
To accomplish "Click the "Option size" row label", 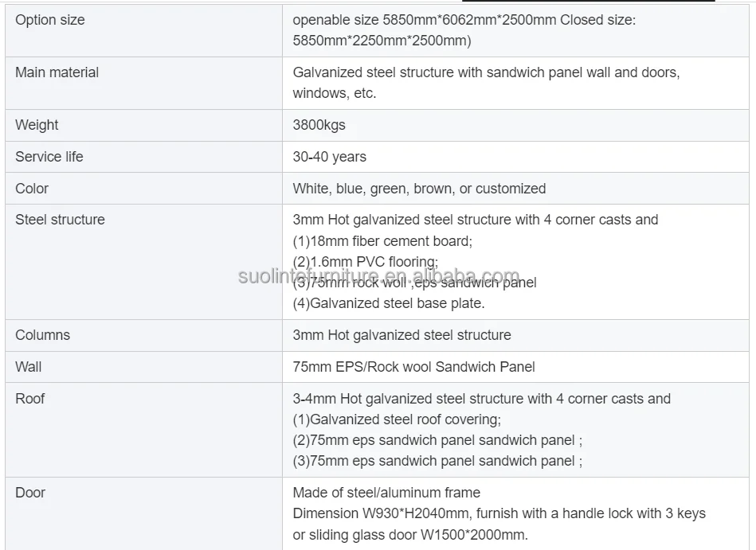I will 49,20.
